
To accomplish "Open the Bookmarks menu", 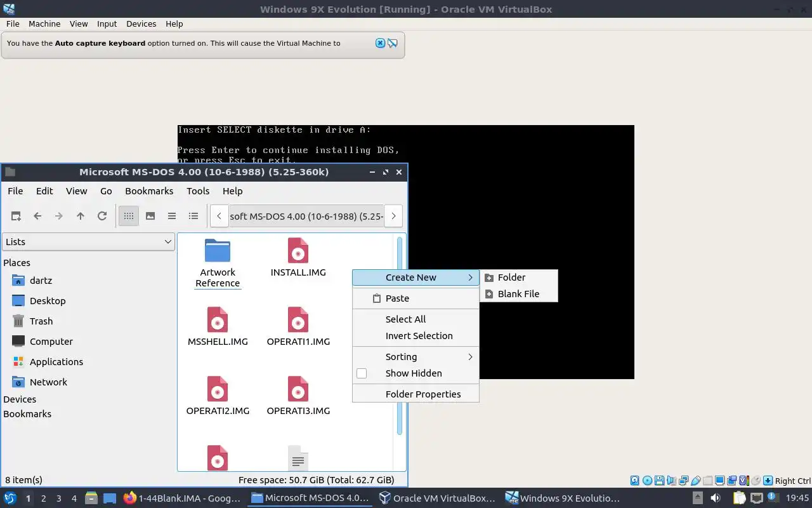I will click(x=149, y=191).
